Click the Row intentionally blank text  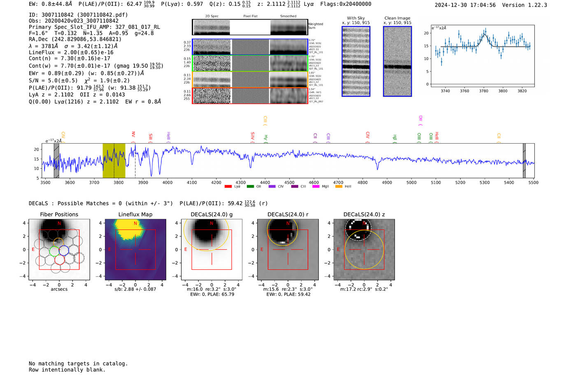[x=67, y=370]
